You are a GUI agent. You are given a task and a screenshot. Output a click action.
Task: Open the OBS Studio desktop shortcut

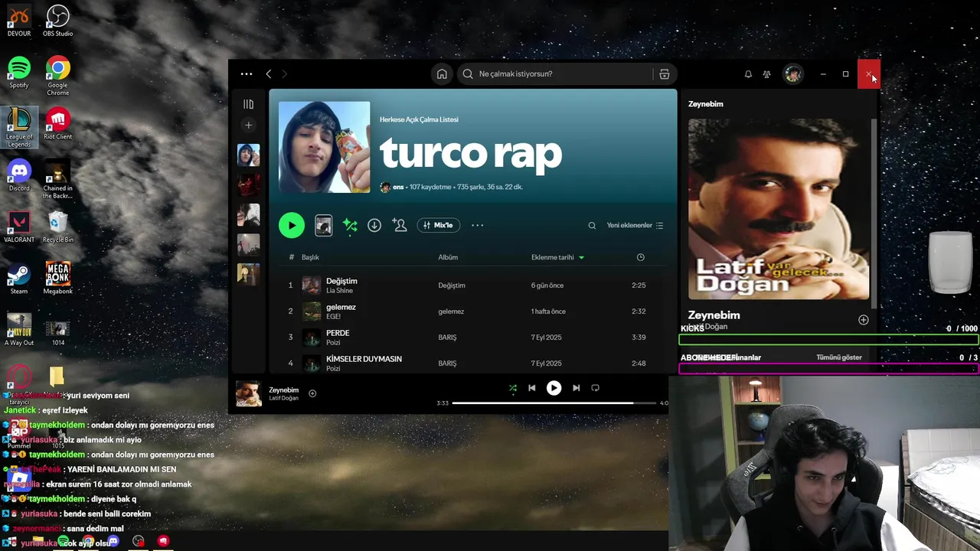(x=57, y=21)
